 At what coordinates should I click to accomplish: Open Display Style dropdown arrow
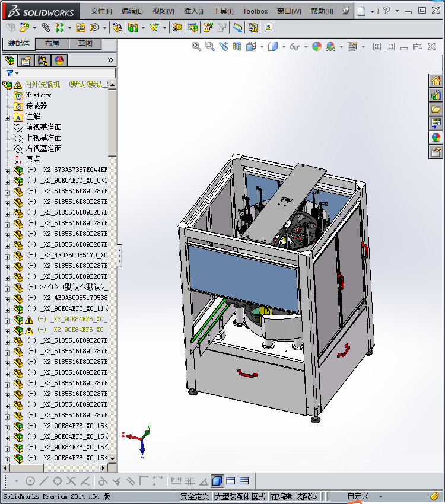pyautogui.click(x=284, y=47)
